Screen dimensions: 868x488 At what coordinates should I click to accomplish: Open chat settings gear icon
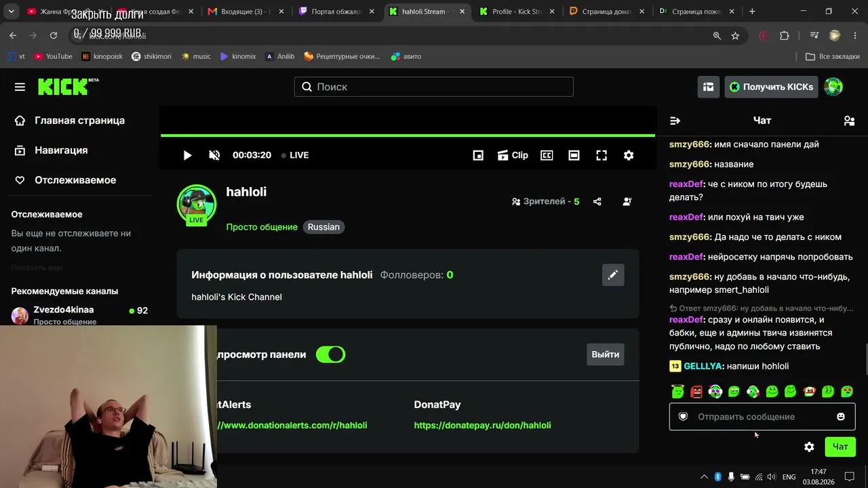click(x=809, y=447)
